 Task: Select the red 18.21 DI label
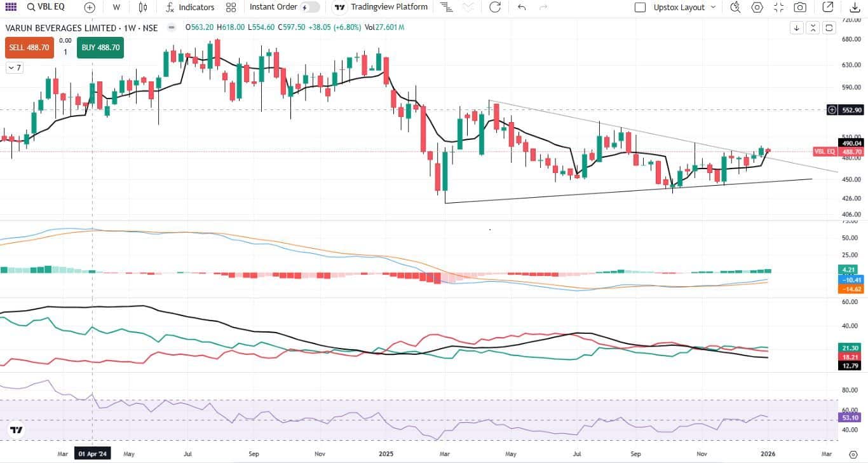coord(850,357)
